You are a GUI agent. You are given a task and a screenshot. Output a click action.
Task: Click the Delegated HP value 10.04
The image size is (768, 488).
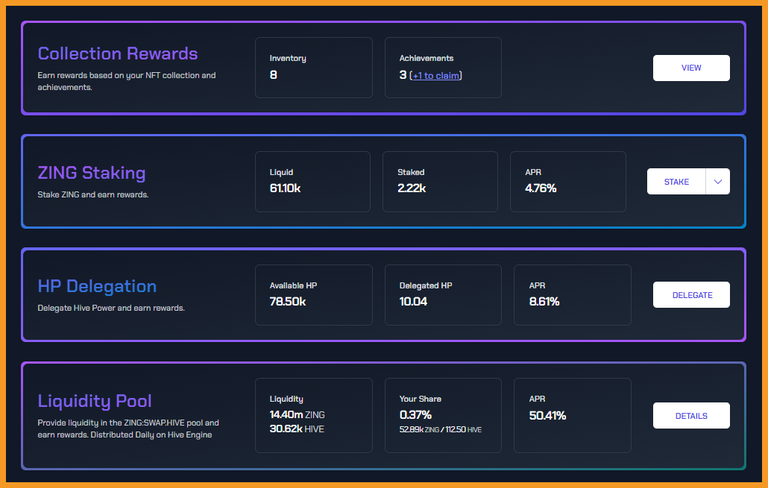coord(413,301)
